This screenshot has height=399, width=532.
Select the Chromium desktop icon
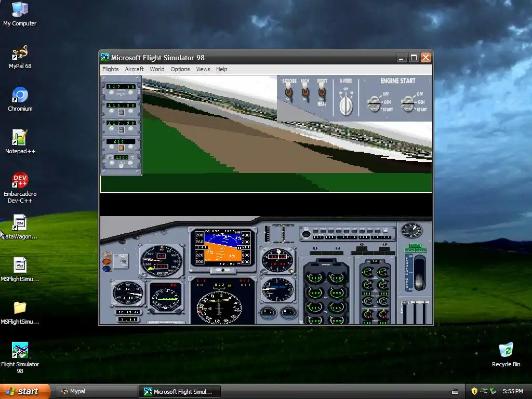(20, 99)
